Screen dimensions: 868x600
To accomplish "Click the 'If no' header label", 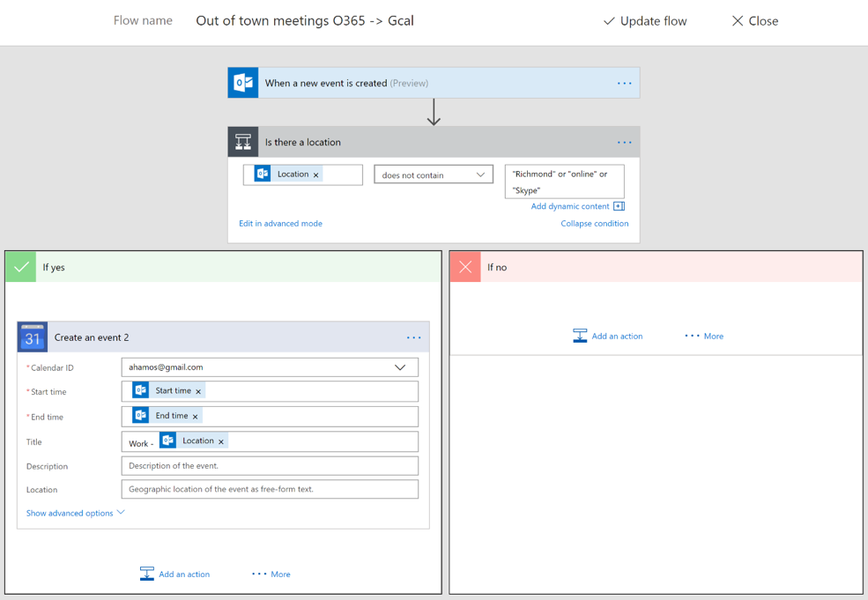I will [x=497, y=267].
